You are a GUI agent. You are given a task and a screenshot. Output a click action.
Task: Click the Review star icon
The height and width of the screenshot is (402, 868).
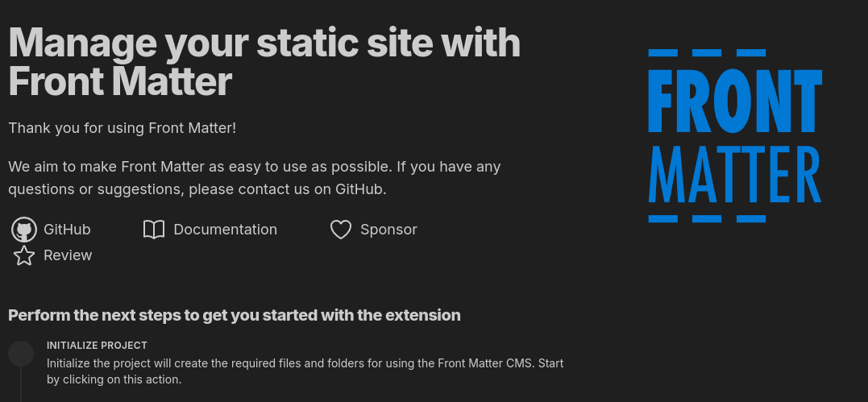(x=24, y=255)
